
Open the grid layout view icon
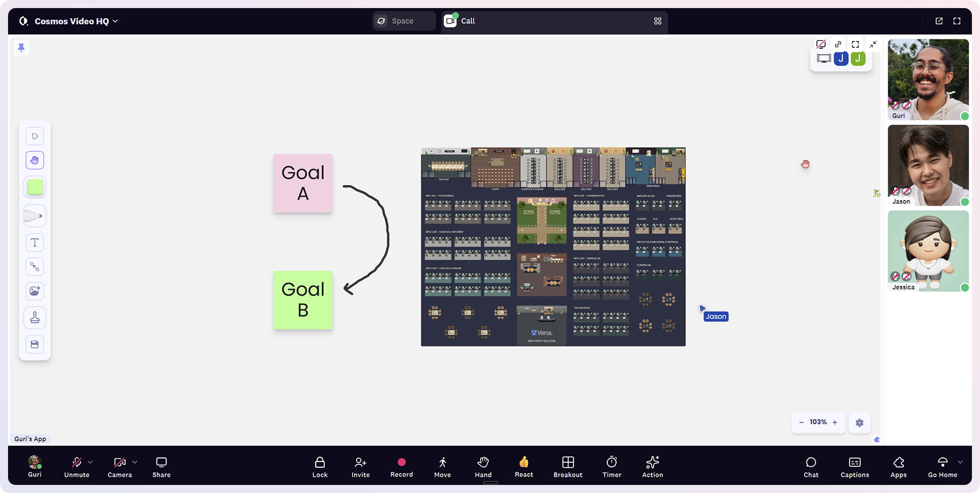point(658,21)
